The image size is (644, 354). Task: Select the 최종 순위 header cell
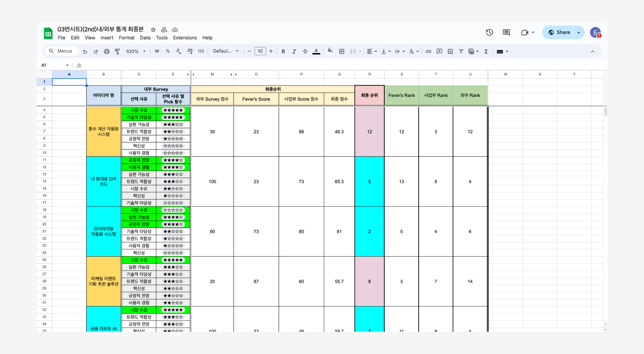pos(370,95)
